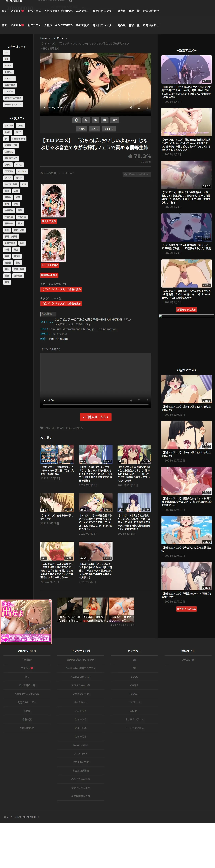215x868 pixels.
Task: Click the thumbs-up like button
Action: 76,120
